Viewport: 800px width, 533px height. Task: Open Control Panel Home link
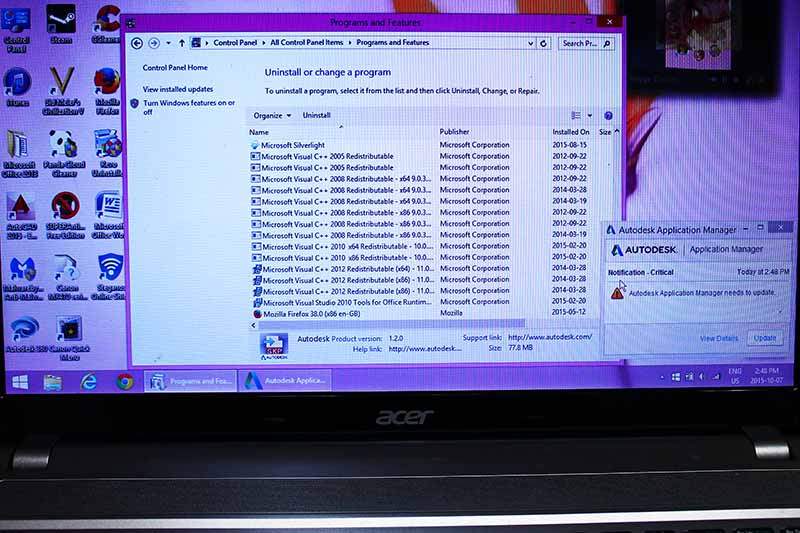(x=175, y=68)
